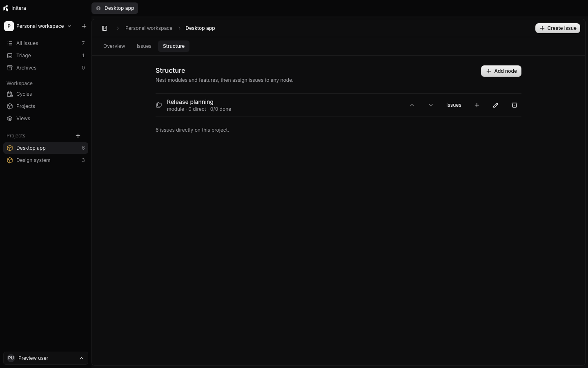Select the Structure tab
This screenshot has width=588, height=368.
[174, 46]
